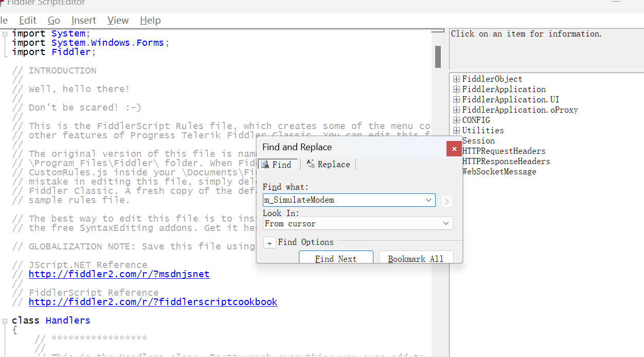Viewport: 644px width, 357px height.
Task: Minimize the Fiddler ScriptEditor window
Action: 615,3
